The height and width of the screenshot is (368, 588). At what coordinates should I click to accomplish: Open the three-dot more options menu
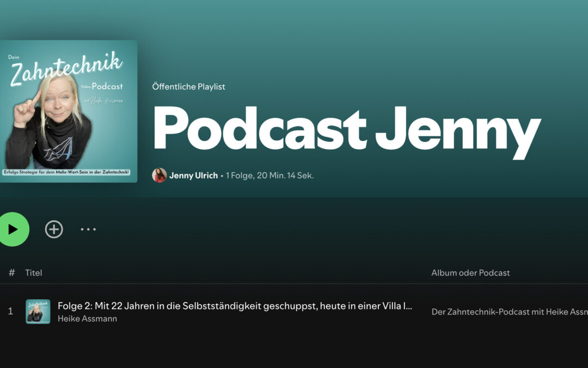coord(88,230)
